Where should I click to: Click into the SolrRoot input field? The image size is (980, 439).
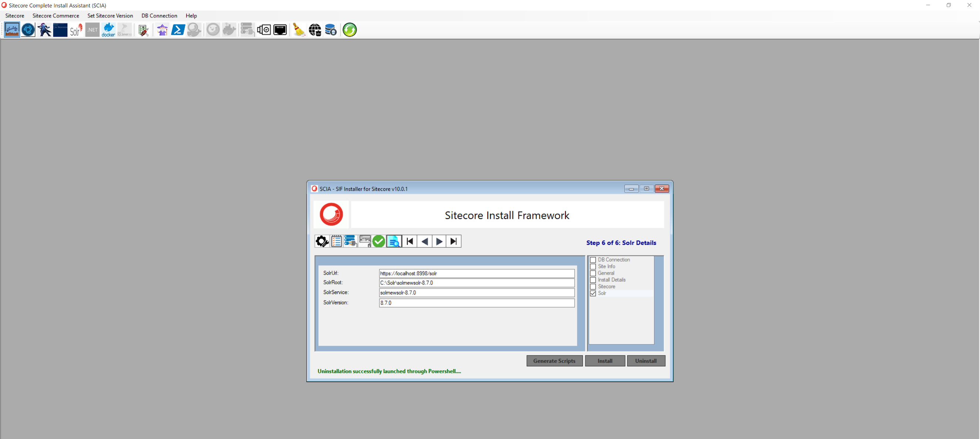tap(477, 283)
